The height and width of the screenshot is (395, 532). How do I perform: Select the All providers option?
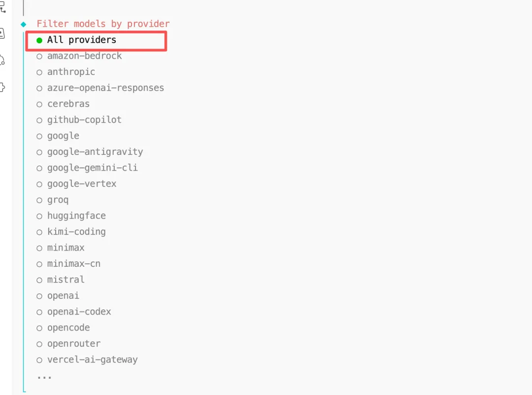(81, 40)
